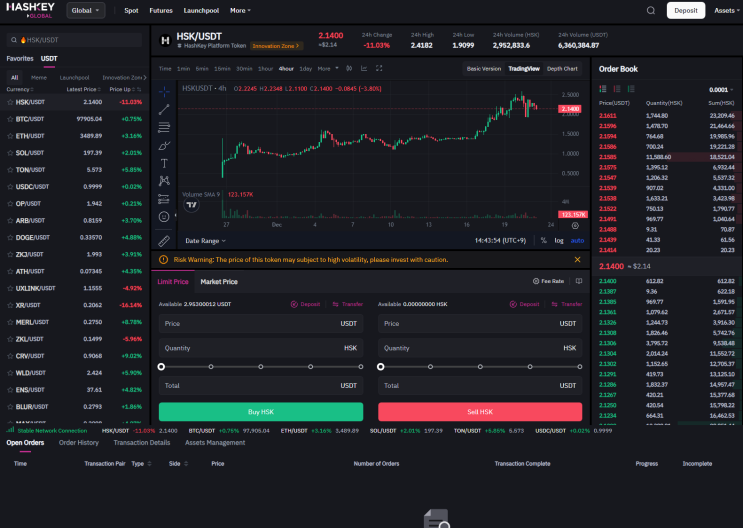Show order book buy-only view
The width and height of the screenshot is (743, 528).
coord(631,89)
